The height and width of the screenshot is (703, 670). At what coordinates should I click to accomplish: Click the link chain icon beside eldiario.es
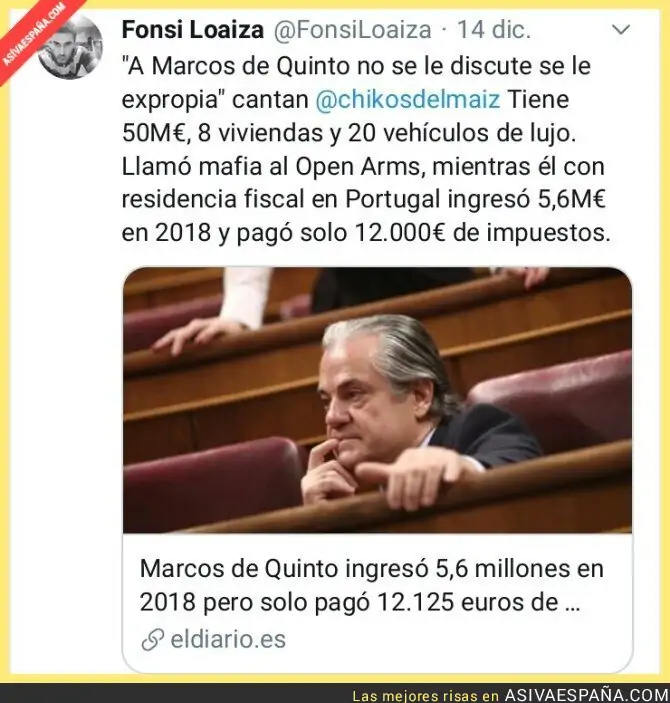152,640
